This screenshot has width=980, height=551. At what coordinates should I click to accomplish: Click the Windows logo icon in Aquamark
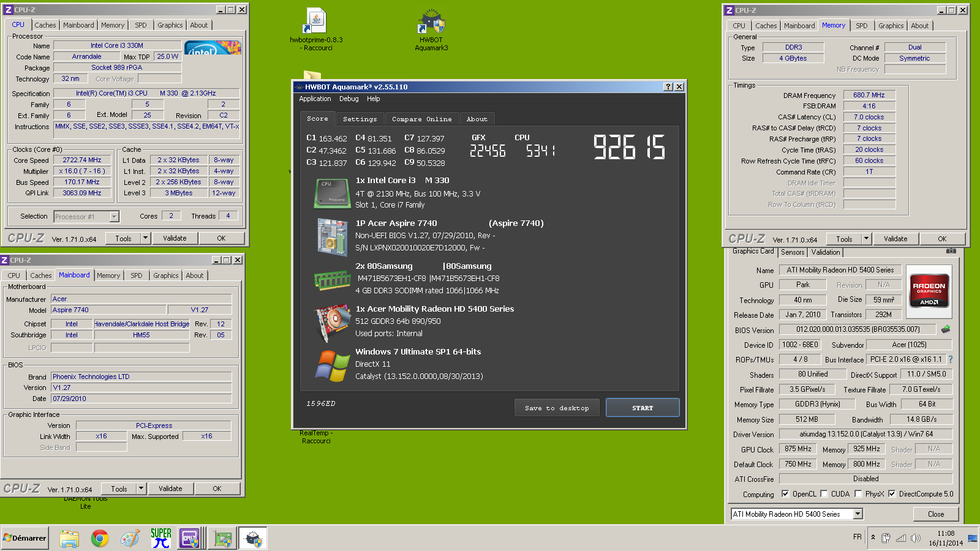coord(332,365)
